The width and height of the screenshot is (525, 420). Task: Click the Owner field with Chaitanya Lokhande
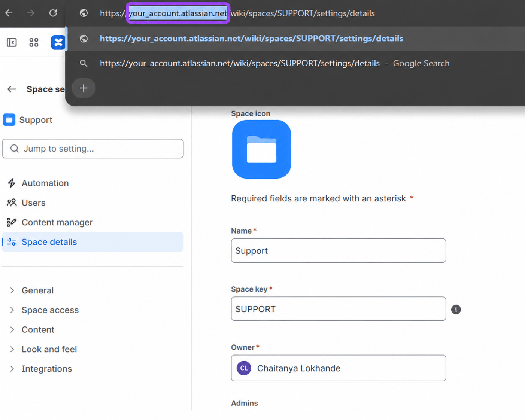click(x=339, y=368)
